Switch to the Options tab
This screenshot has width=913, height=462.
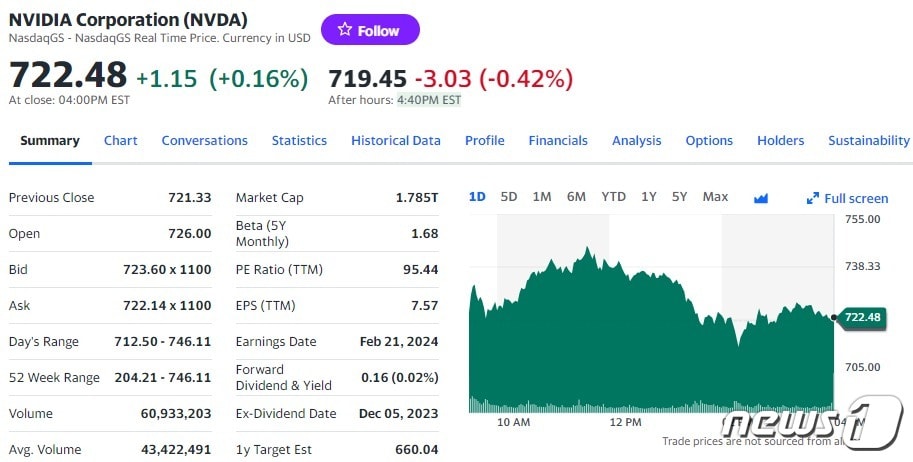click(709, 141)
